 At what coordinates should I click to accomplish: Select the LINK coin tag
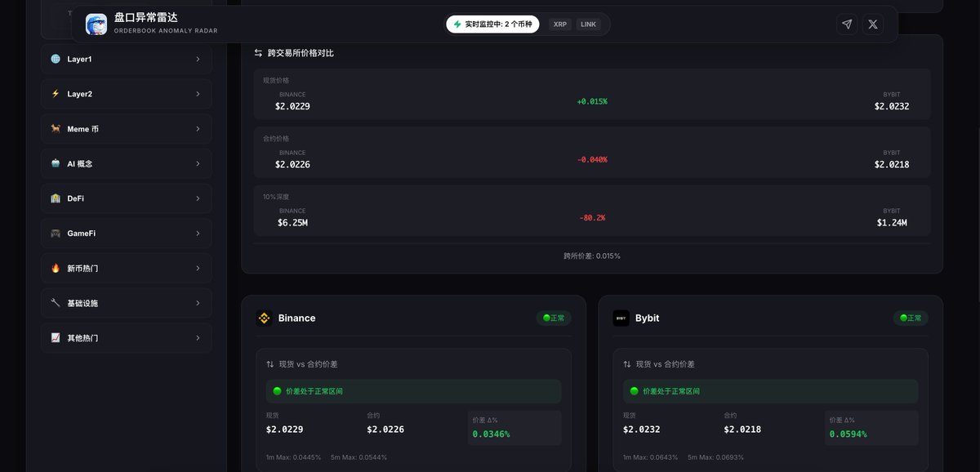588,24
